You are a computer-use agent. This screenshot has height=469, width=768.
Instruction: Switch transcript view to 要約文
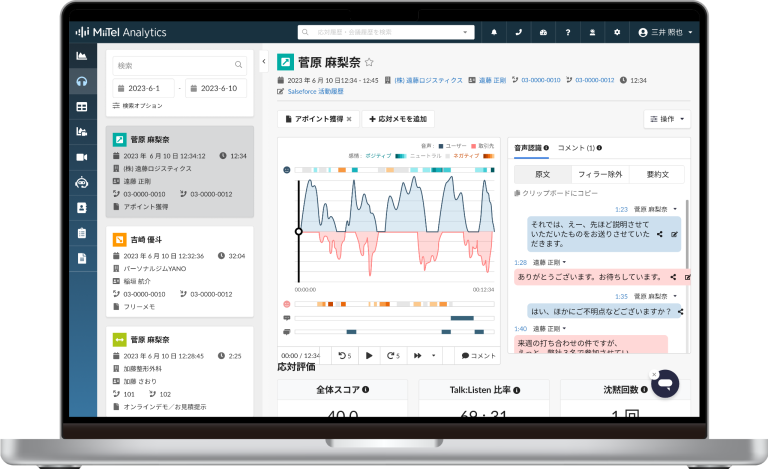pos(659,173)
